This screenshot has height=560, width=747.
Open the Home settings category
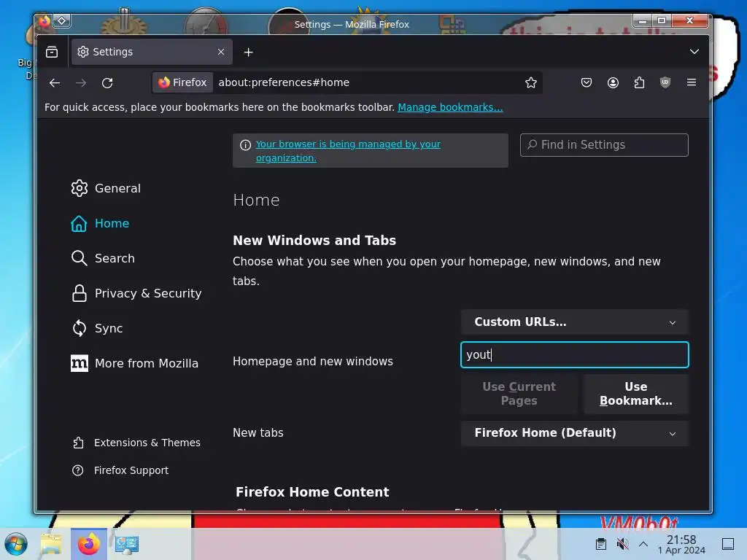pyautogui.click(x=100, y=223)
